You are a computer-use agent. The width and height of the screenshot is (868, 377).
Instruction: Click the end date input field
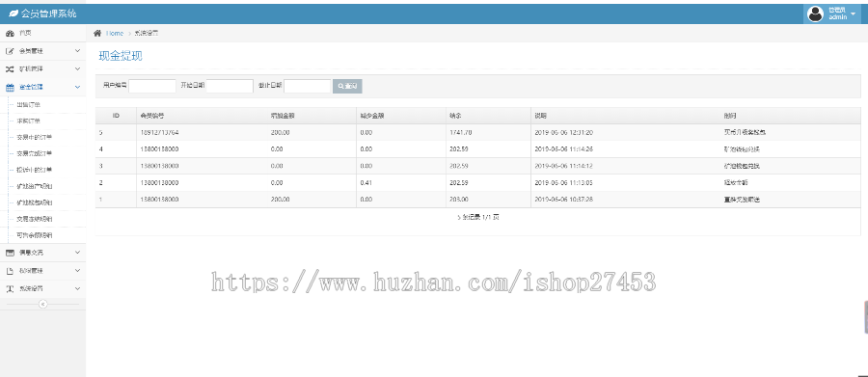point(308,86)
